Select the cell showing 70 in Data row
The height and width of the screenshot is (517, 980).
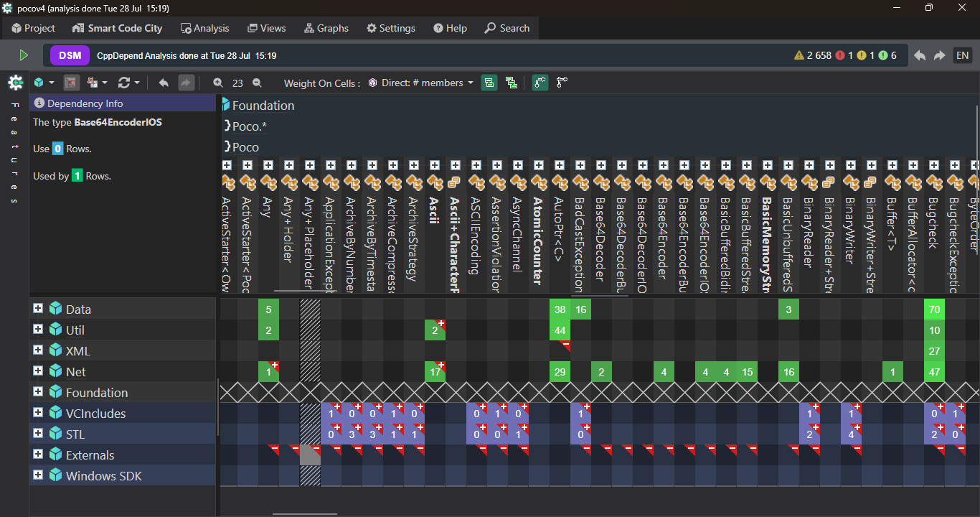tap(934, 309)
